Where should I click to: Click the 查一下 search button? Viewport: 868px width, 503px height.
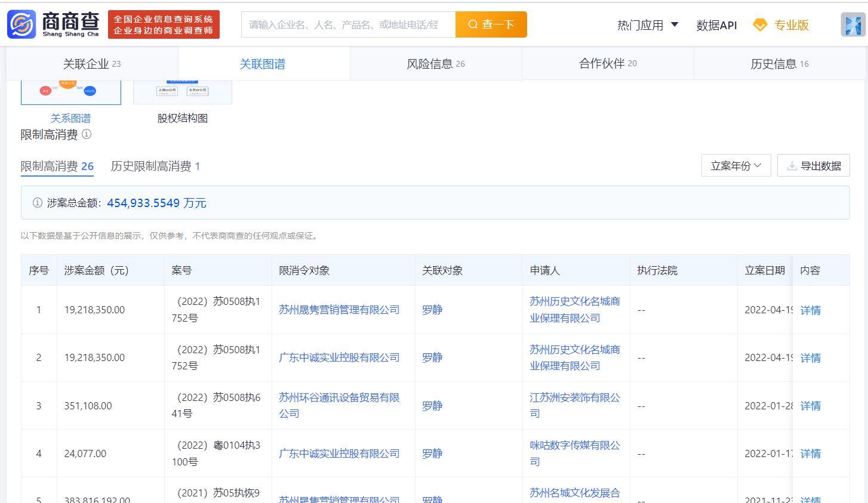pos(491,24)
